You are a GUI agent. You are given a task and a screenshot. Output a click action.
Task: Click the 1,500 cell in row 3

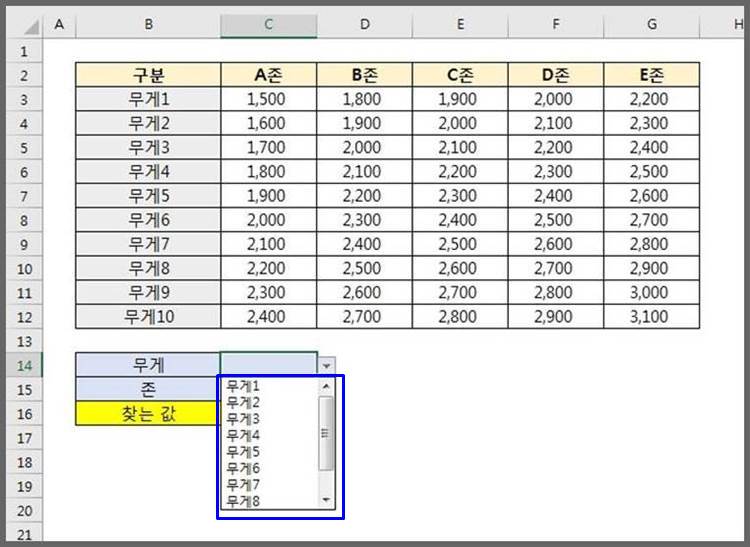point(268,99)
